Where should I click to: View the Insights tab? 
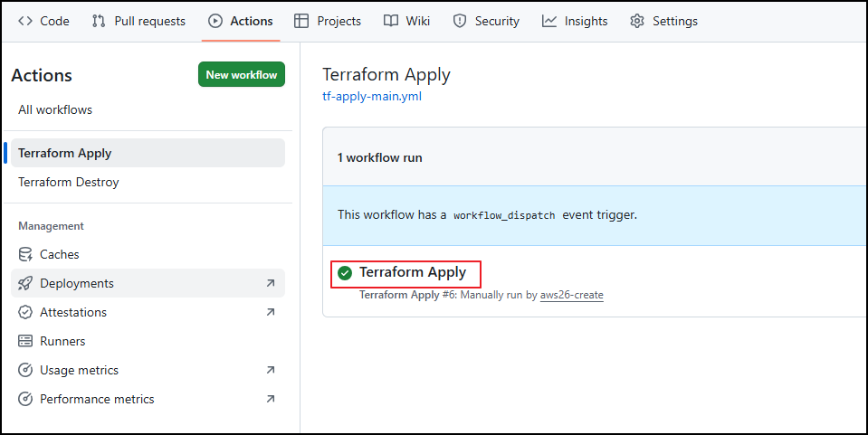[575, 21]
